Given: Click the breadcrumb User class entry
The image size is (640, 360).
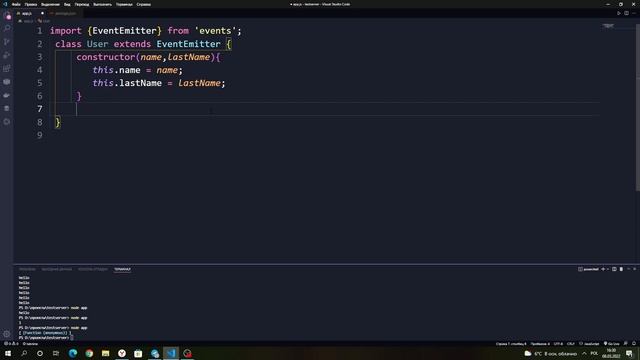Looking at the screenshot, I should point(44,21).
